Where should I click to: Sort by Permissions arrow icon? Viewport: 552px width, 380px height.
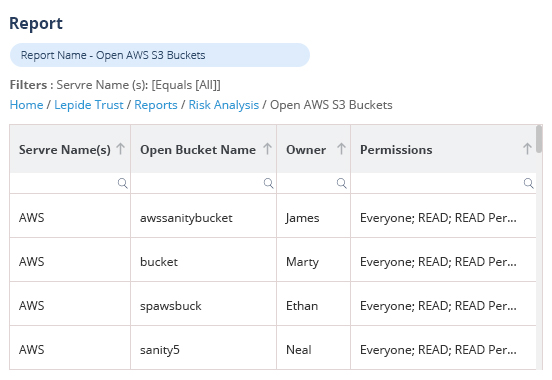pyautogui.click(x=527, y=149)
